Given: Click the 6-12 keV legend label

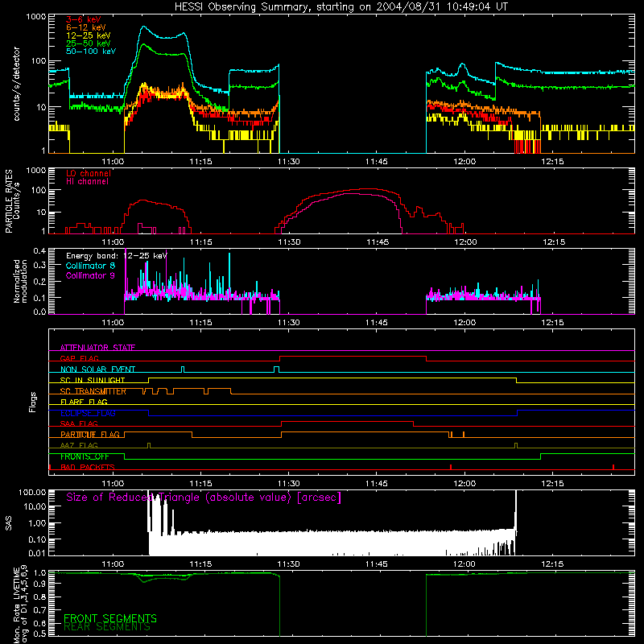Looking at the screenshot, I should (86, 27).
